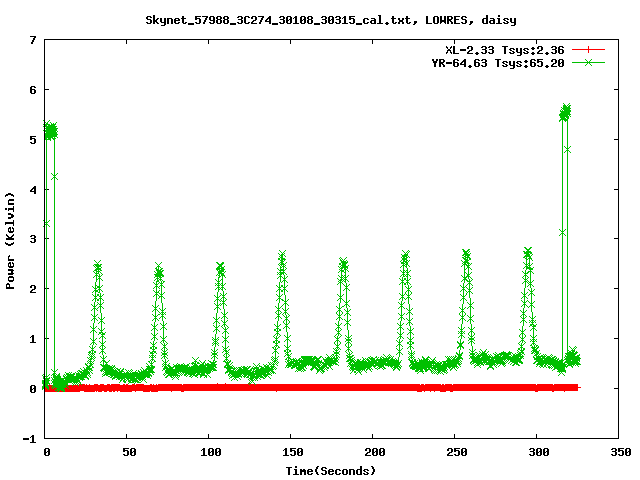Click legend entry YR-64.63 Tsys:65.20

coord(498,63)
